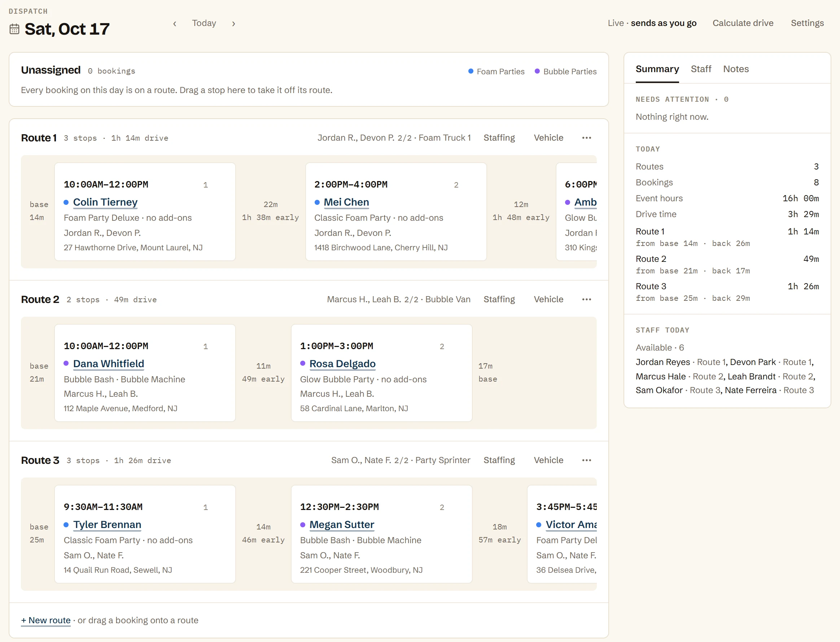Click the 1:00PM–3:00PM stop card time
The width and height of the screenshot is (840, 642).
tap(336, 346)
